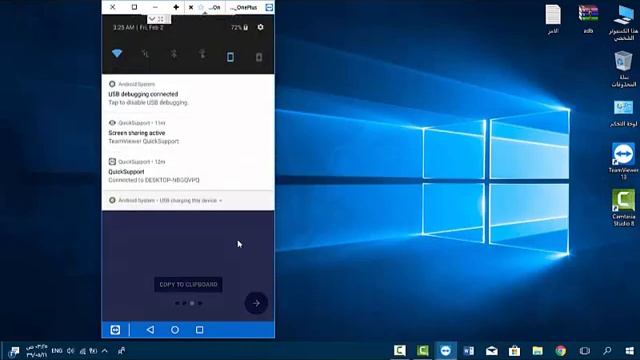The image size is (640, 360).
Task: Open the text file icon on desktop
Action: (553, 19)
